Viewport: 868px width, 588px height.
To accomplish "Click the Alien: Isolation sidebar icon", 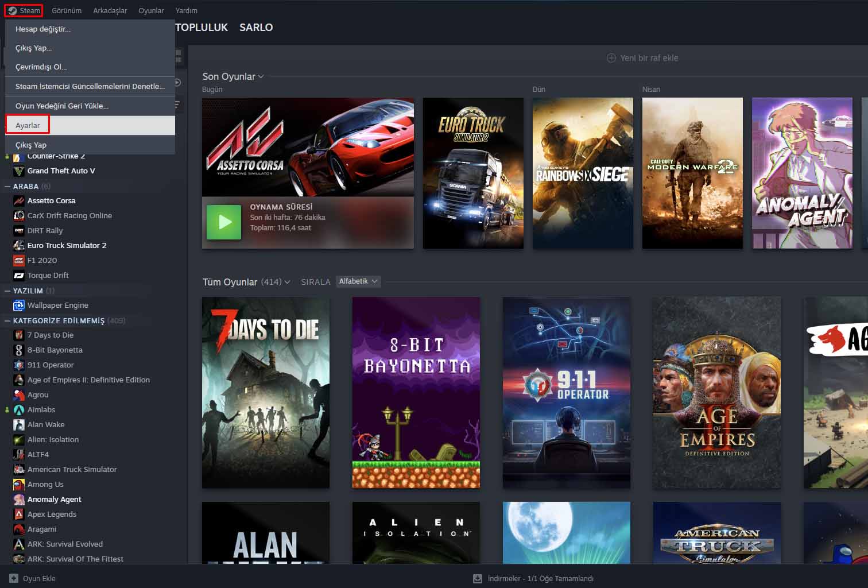I will [18, 439].
